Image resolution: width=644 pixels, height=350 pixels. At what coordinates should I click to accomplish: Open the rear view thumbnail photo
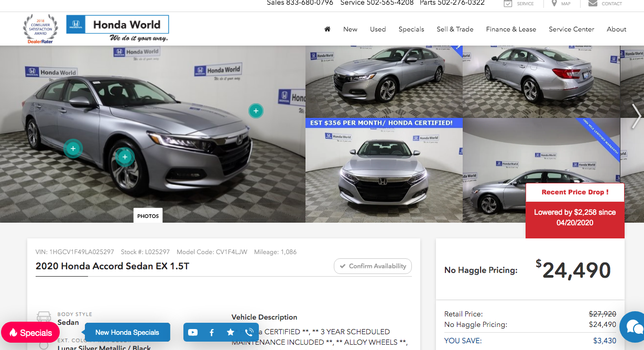541,82
